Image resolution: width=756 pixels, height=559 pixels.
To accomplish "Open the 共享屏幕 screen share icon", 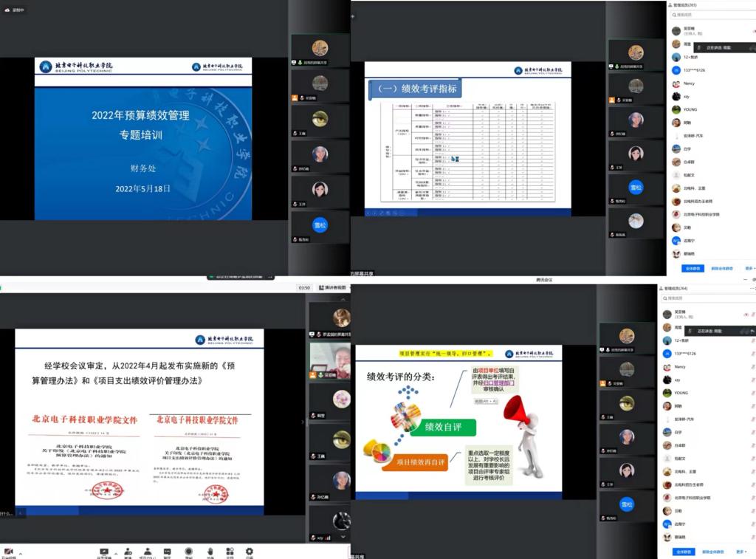I will [x=104, y=551].
